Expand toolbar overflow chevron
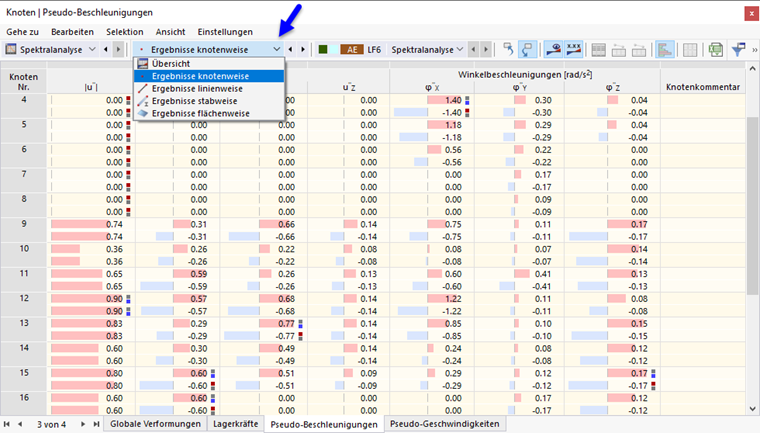Viewport: 760px width, 433px height. coord(754,49)
